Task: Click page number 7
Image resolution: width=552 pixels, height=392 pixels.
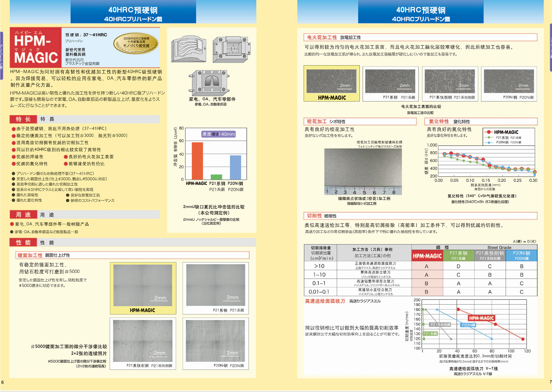Action: coord(550,382)
